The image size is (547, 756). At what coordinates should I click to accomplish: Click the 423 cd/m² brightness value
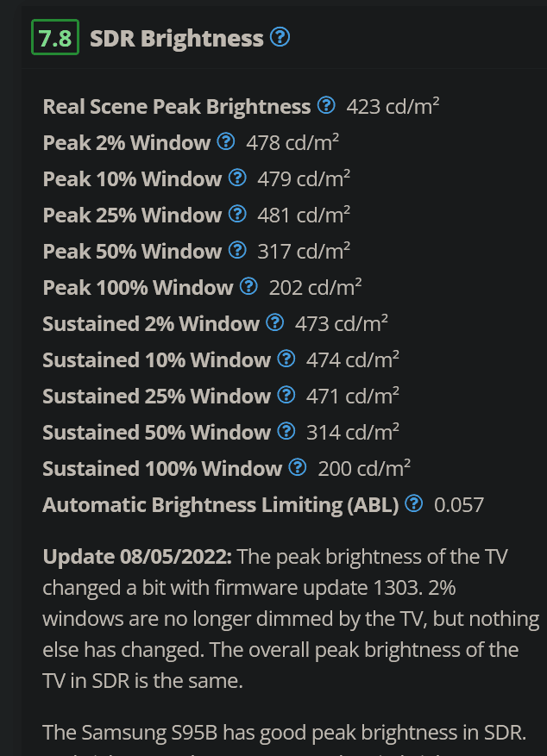tap(393, 107)
